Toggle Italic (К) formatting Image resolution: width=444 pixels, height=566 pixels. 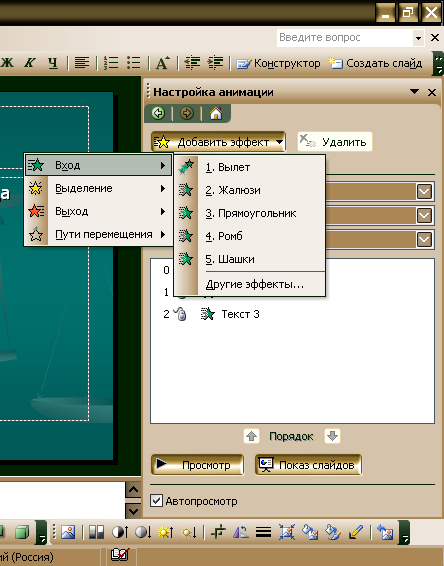[30, 63]
